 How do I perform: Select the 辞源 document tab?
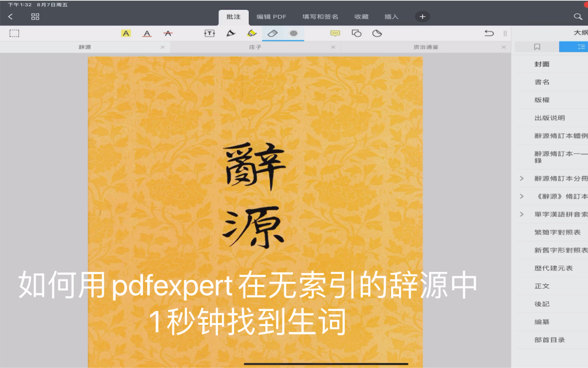(x=85, y=47)
